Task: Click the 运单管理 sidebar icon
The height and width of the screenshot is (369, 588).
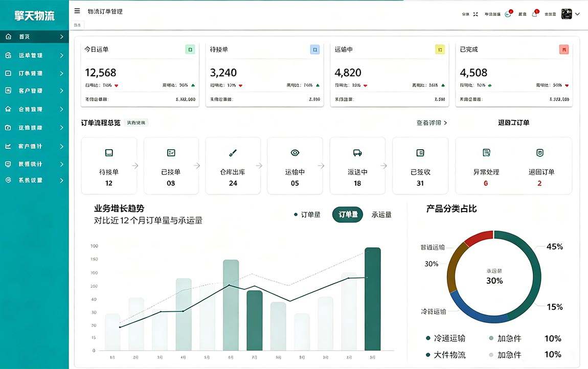Action: pos(8,55)
